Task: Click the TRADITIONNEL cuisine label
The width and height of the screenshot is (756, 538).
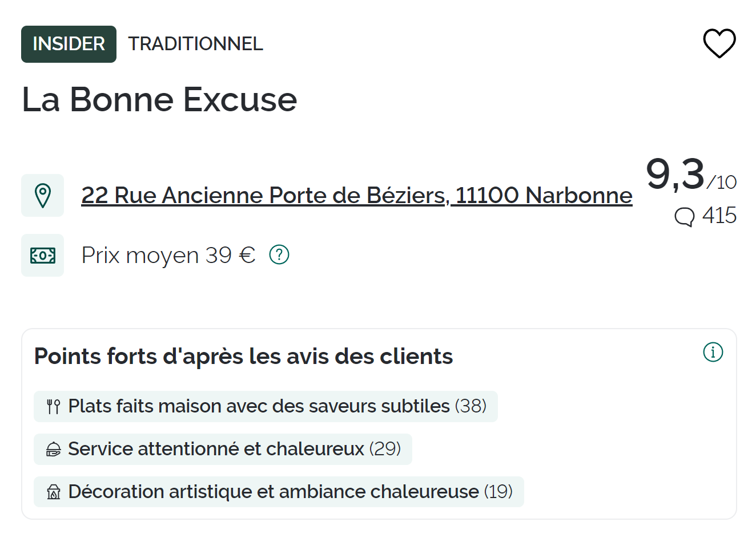Action: pyautogui.click(x=195, y=44)
